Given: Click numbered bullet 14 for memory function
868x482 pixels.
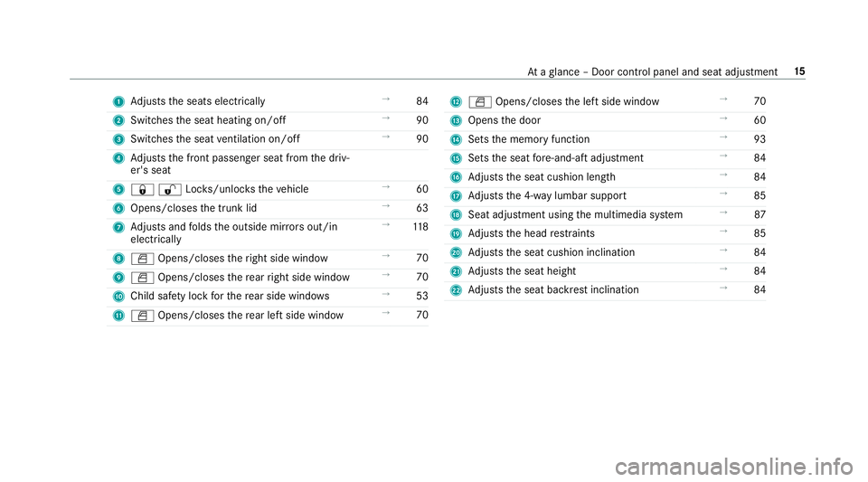Looking at the screenshot, I should [456, 139].
